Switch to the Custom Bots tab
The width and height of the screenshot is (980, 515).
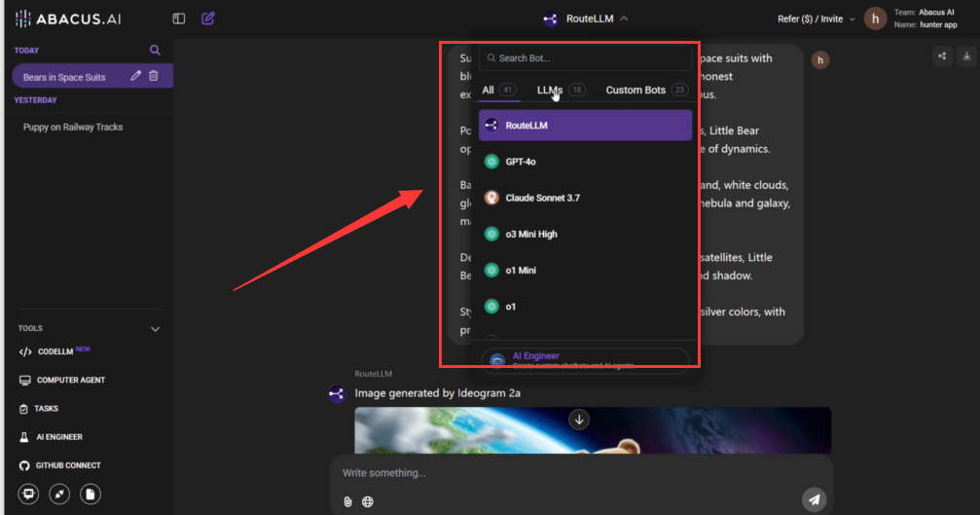pos(646,90)
